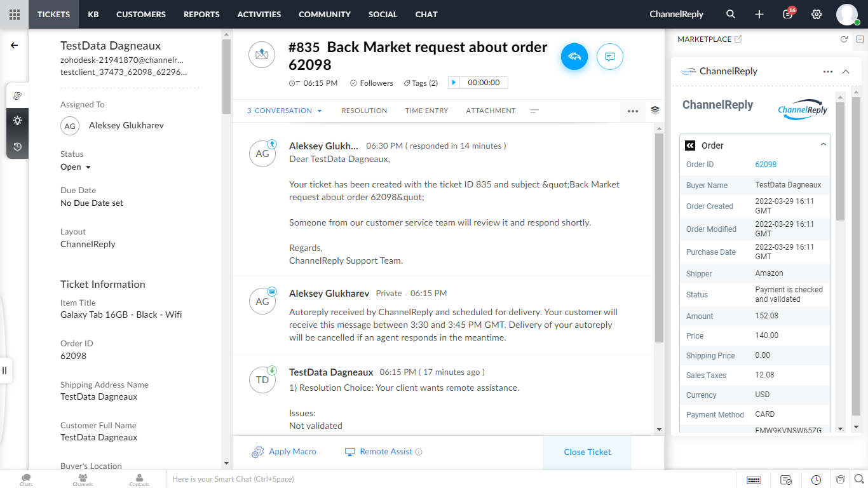Open Chats in the bottom bar

click(26, 480)
